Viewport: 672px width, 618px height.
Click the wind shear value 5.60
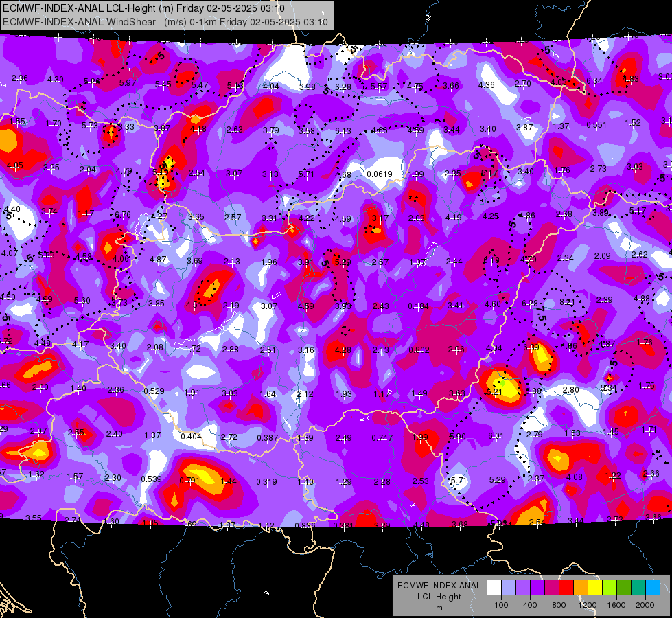click(x=82, y=301)
